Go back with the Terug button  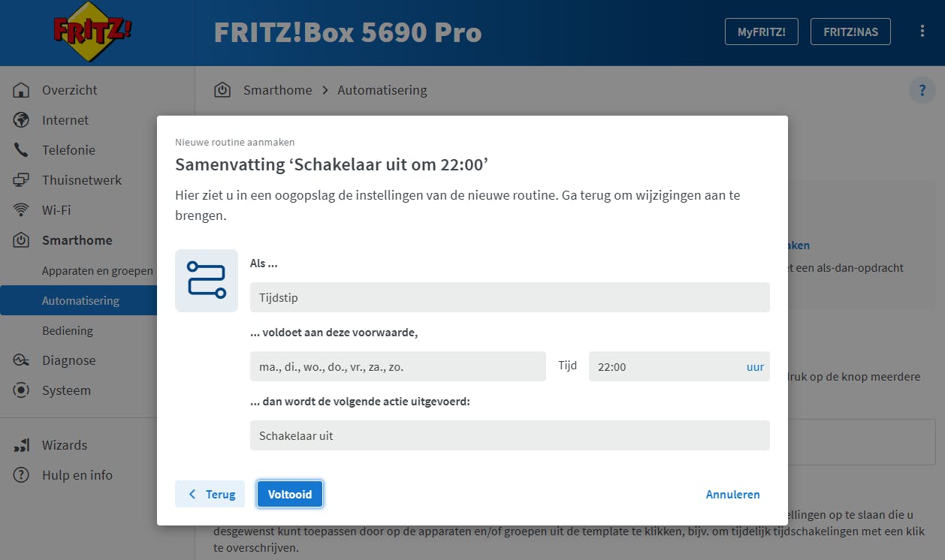[210, 494]
